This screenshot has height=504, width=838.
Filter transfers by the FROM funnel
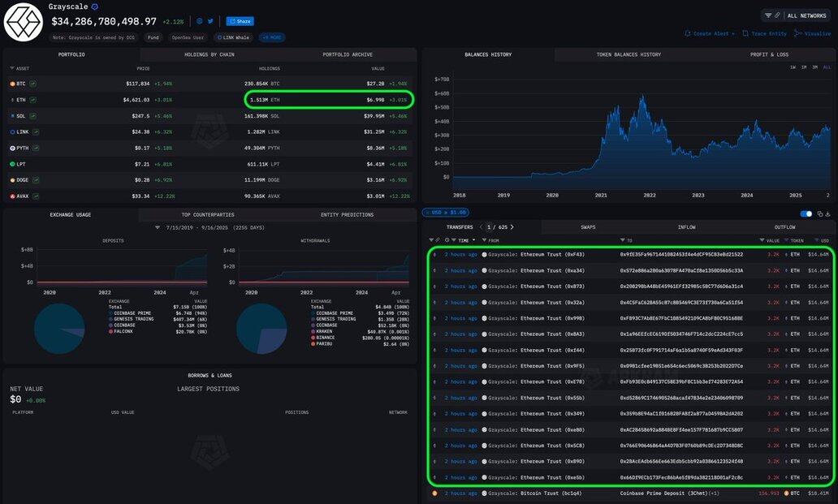click(x=484, y=241)
